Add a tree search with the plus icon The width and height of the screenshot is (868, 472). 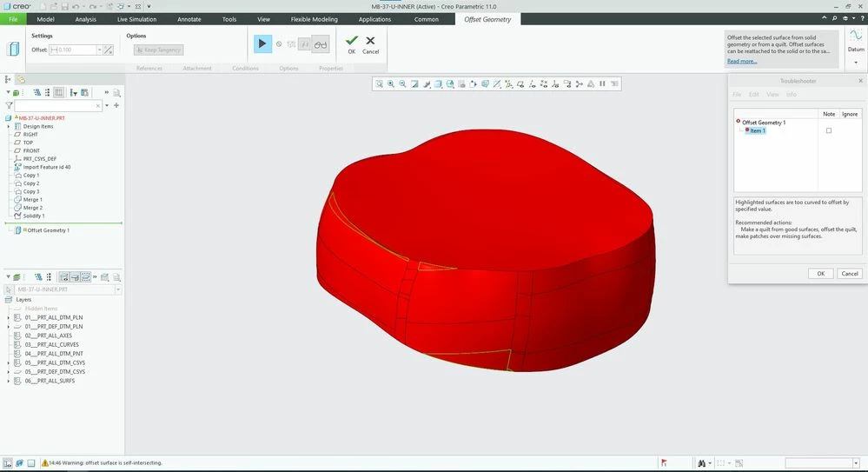click(116, 105)
